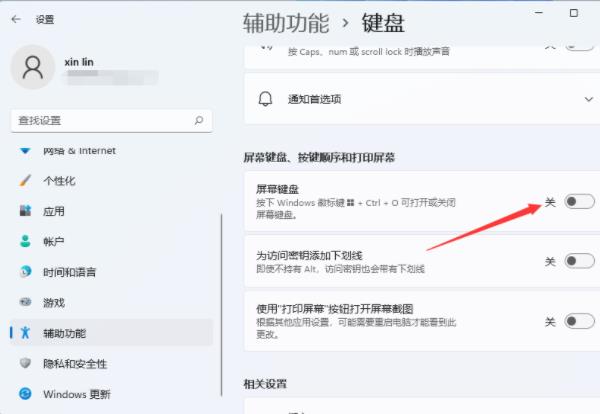Open 时间和语言 settings
Viewport: 600px width, 414px height.
coord(111,272)
